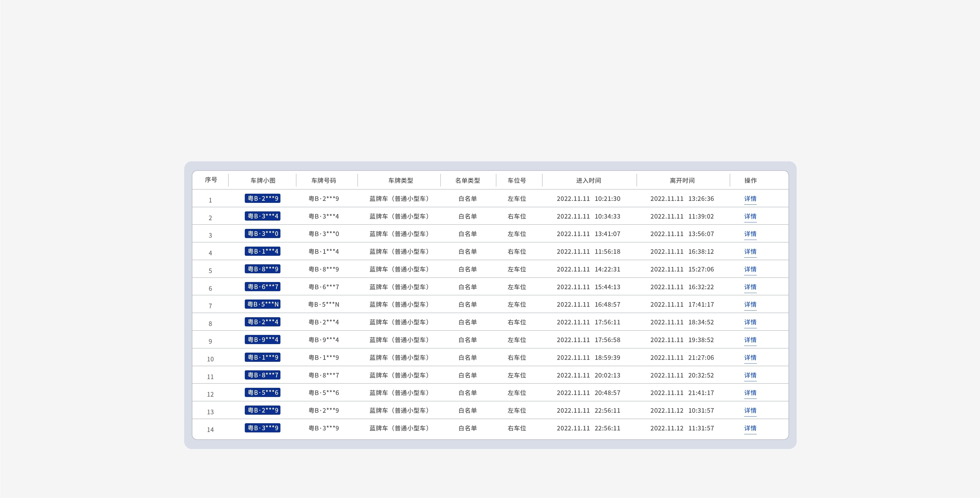Open 详情 link for row 7

750,305
